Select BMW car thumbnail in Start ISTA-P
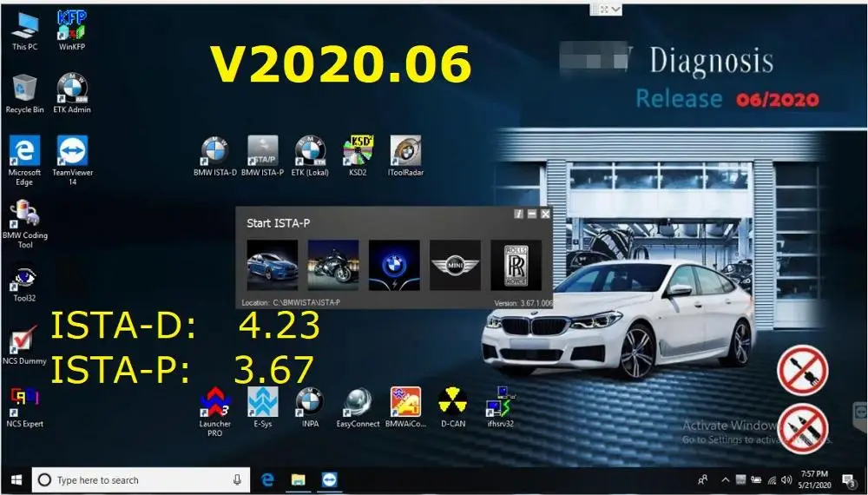Viewport: 868px width, 495px height. click(x=273, y=265)
